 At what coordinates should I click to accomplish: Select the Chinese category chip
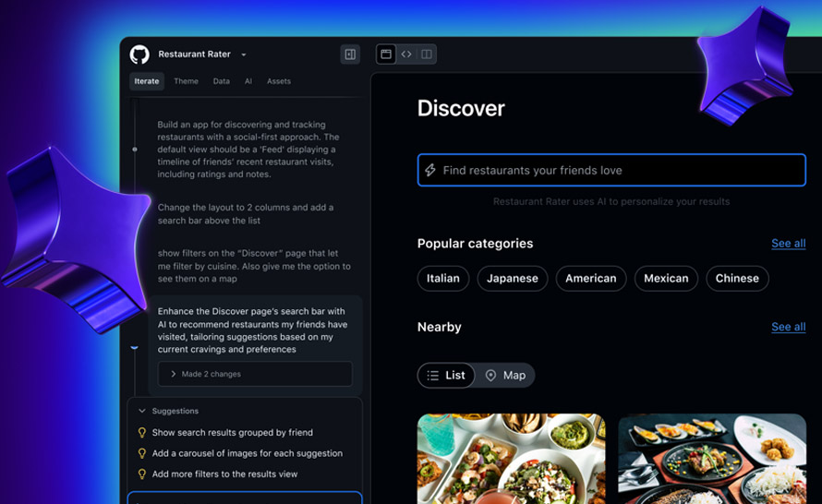coord(737,278)
